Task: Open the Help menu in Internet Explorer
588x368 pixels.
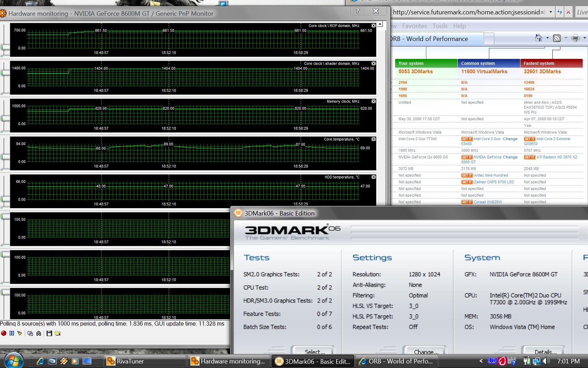Action: [x=460, y=26]
